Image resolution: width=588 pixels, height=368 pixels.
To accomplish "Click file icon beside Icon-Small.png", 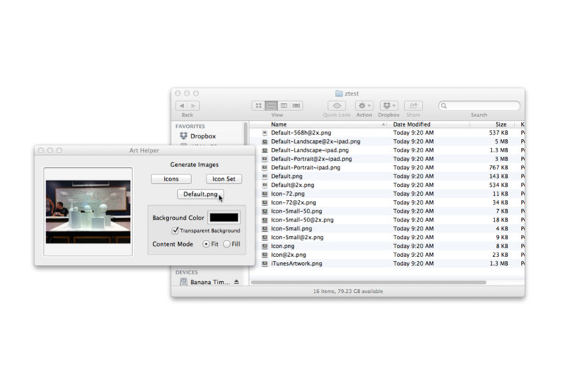I will pyautogui.click(x=265, y=229).
